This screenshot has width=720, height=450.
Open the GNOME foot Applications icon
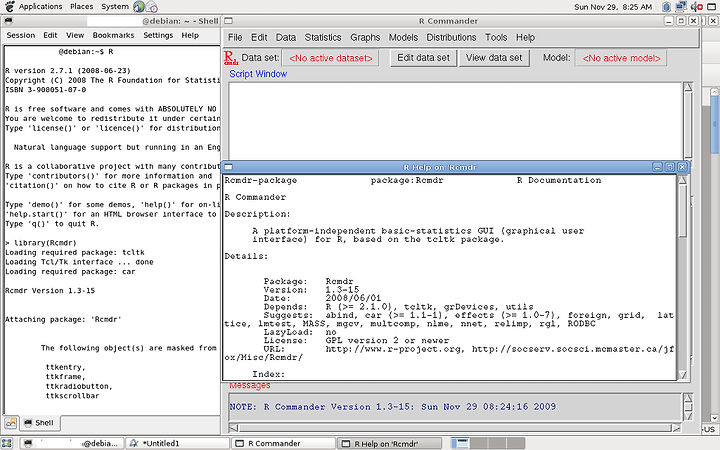point(9,6)
